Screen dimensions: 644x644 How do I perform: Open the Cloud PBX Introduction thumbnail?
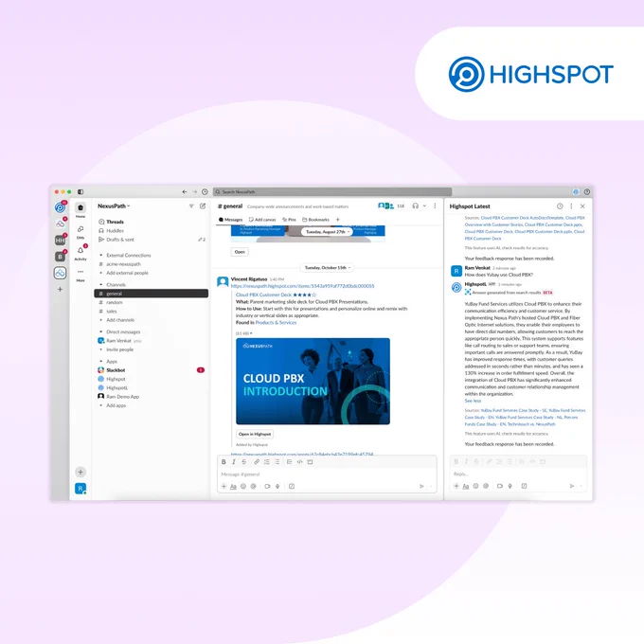(313, 381)
